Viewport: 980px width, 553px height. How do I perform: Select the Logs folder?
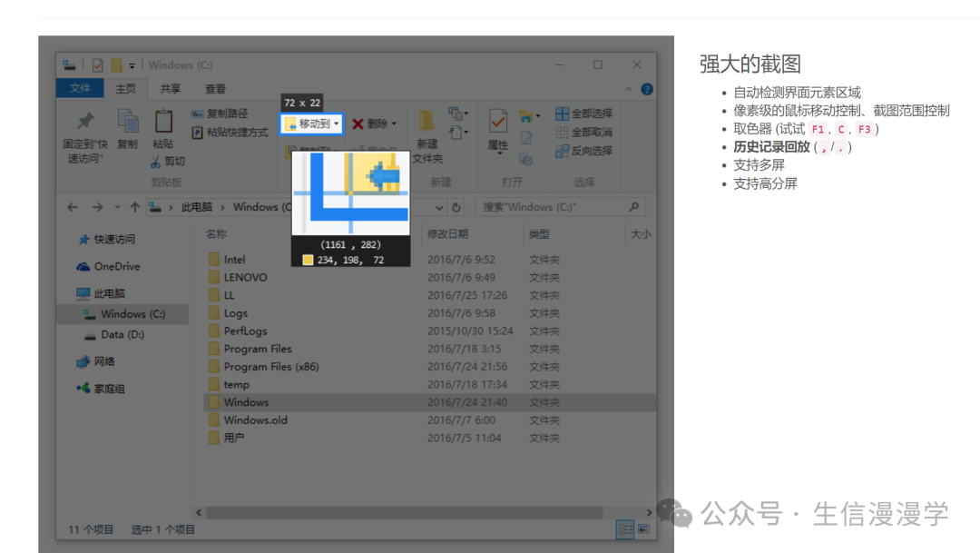point(228,312)
